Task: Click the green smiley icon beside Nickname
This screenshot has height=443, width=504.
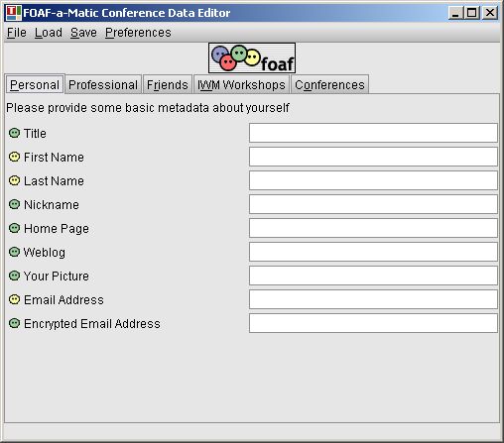Action: [x=14, y=204]
